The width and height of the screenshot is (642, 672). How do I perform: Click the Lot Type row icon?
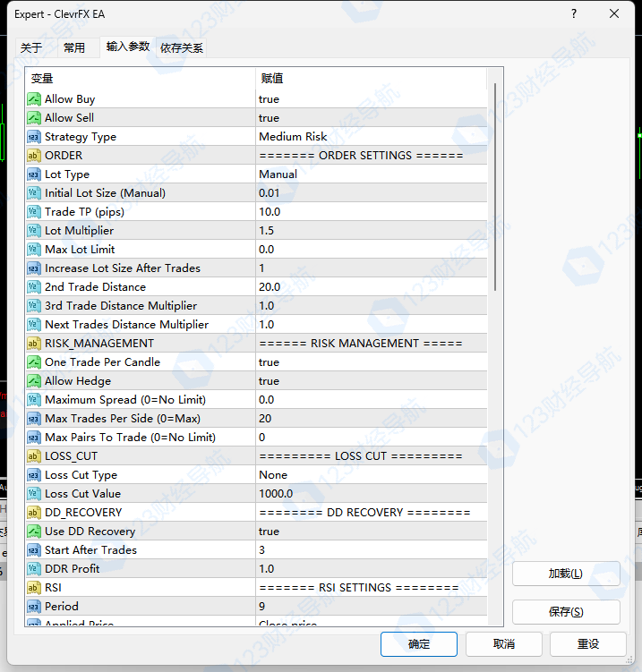(x=34, y=174)
